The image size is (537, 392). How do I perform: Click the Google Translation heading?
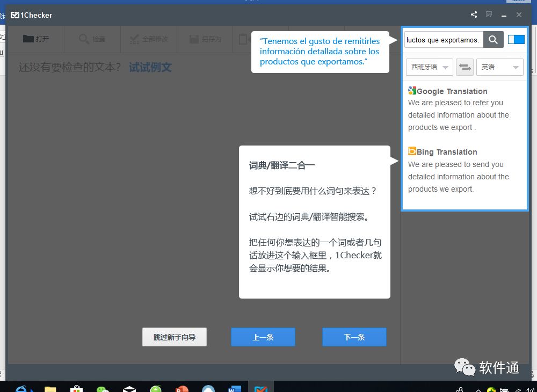[x=452, y=91]
